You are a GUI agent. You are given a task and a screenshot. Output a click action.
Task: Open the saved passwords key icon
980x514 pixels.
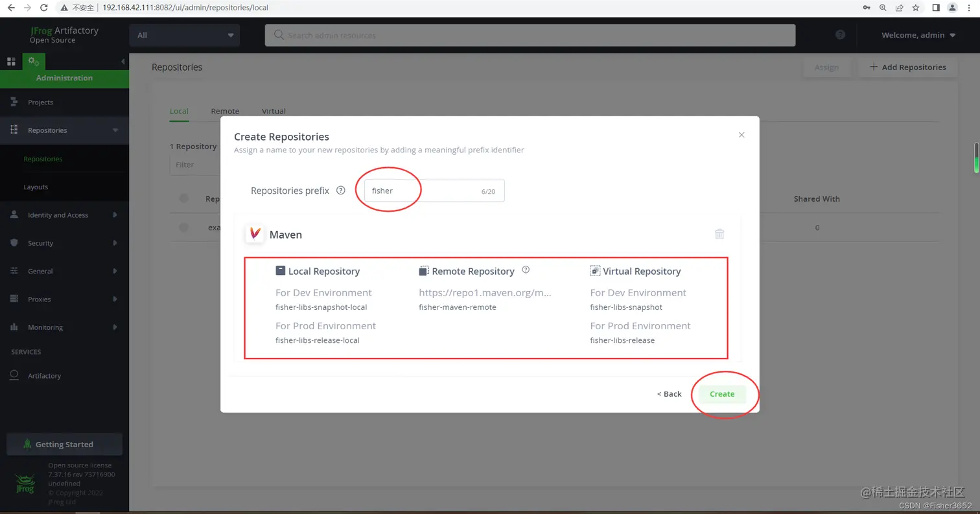pos(867,8)
